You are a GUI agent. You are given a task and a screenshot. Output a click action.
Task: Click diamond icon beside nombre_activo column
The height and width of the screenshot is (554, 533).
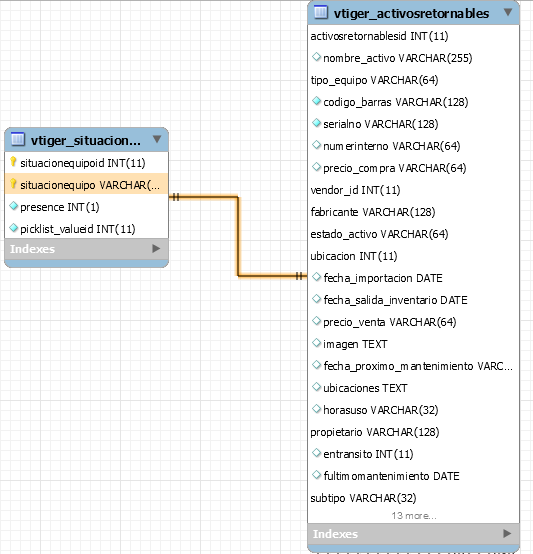tap(316, 57)
